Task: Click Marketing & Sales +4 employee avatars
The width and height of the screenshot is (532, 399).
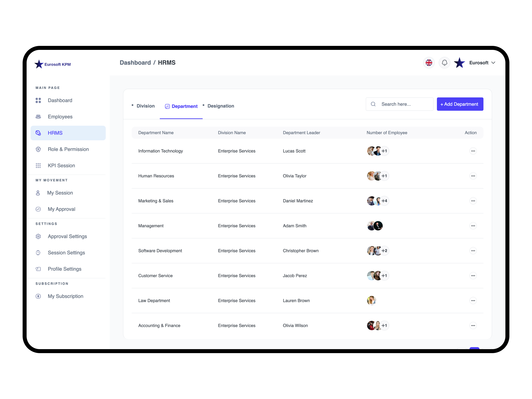Action: 378,201
